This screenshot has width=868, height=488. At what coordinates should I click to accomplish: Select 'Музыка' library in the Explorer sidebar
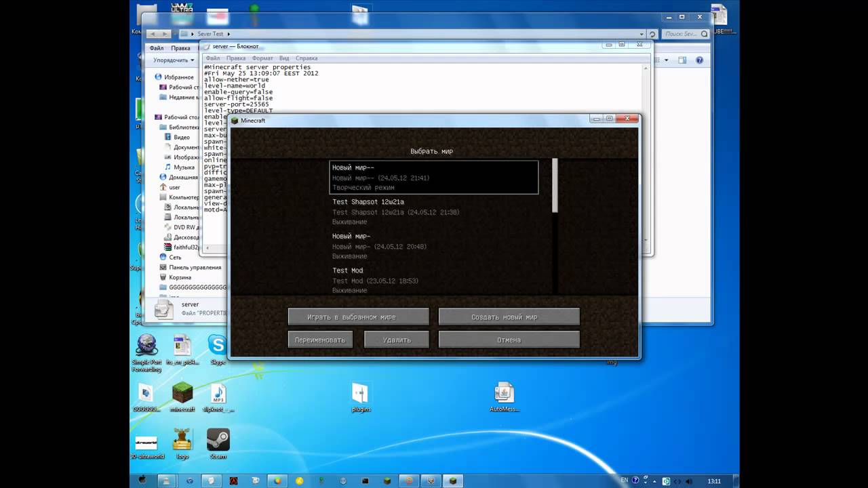[180, 167]
